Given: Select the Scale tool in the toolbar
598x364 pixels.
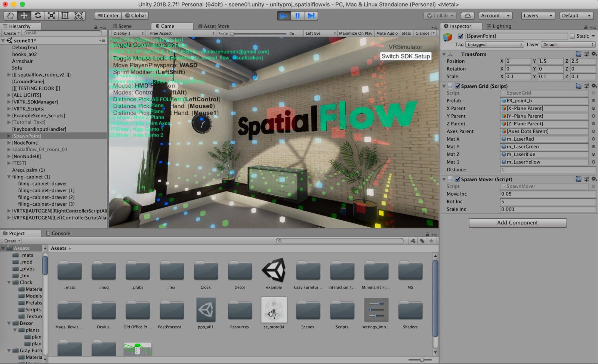Looking at the screenshot, I should pos(51,16).
